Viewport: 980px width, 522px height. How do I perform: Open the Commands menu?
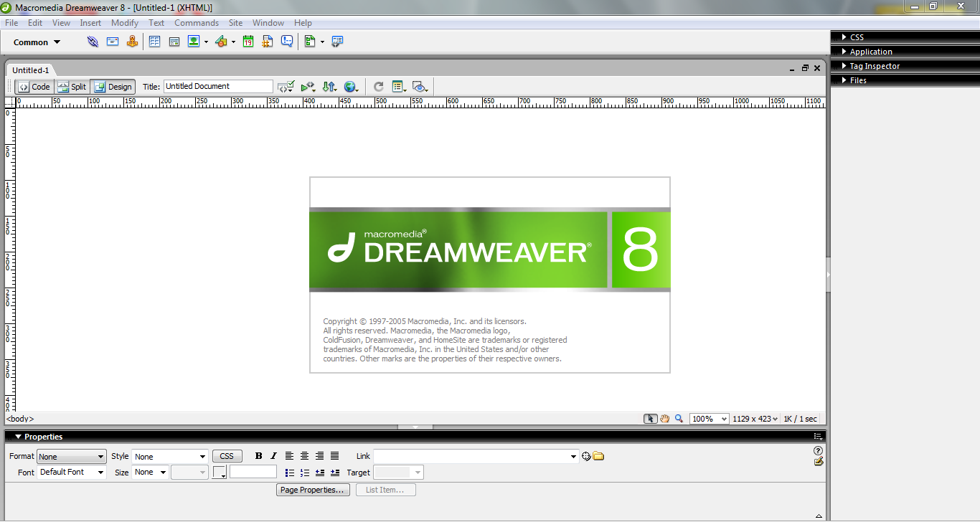(x=197, y=23)
